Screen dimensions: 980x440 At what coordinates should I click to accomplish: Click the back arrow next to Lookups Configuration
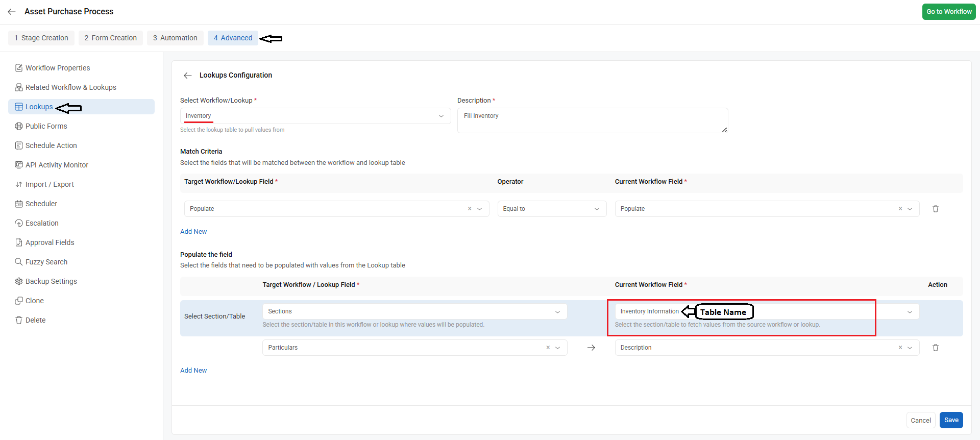click(188, 76)
